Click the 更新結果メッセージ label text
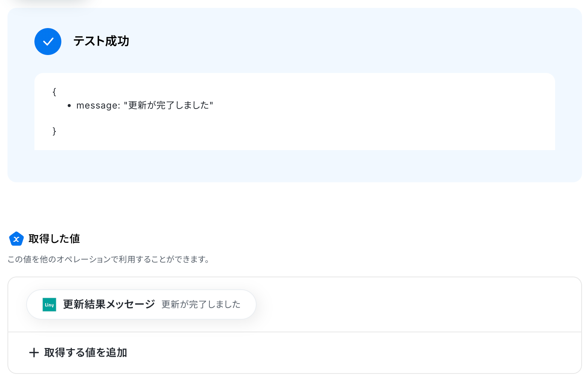588x375 pixels. (109, 305)
